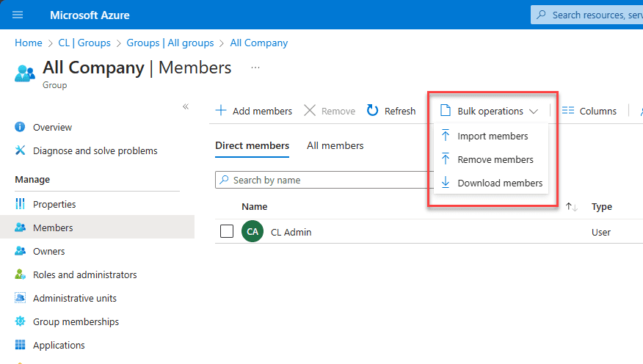Screen dimensions: 643x364
Task: Click the Members people icon
Action: (x=20, y=227)
